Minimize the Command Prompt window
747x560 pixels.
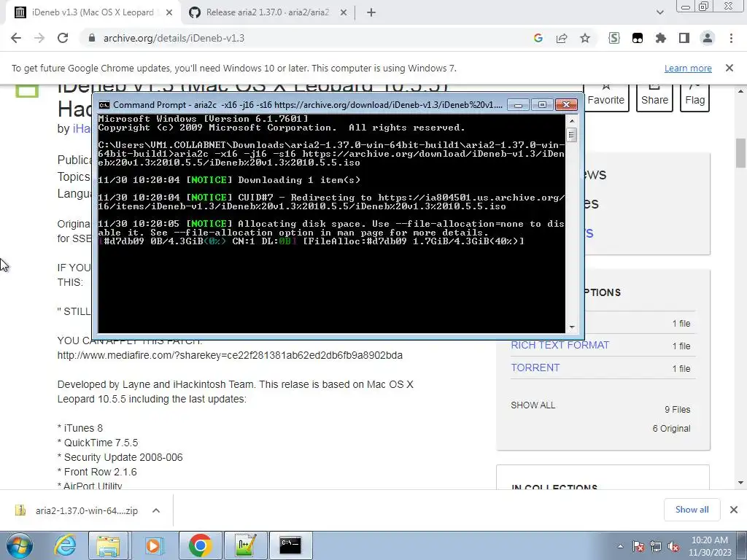coord(519,105)
